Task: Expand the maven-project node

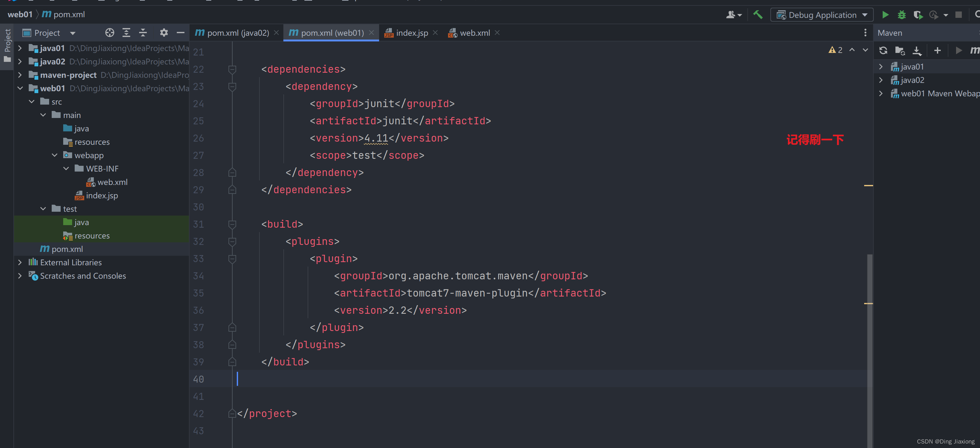Action: point(20,75)
